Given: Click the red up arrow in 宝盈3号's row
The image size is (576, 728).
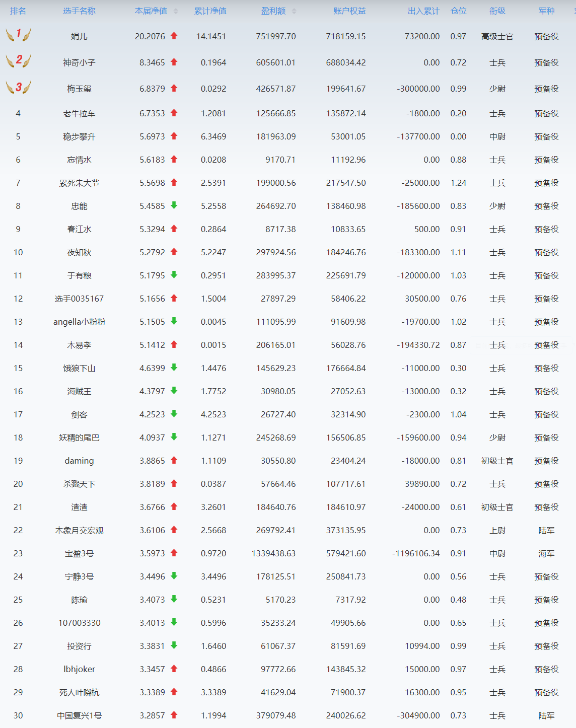Looking at the screenshot, I should (174, 553).
